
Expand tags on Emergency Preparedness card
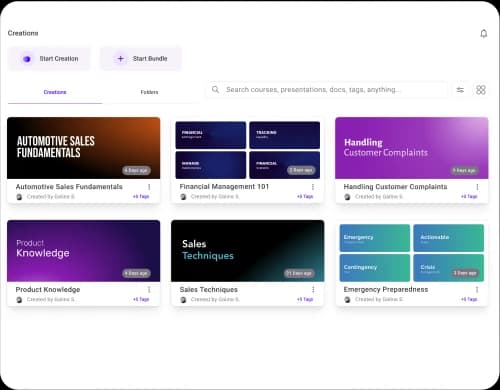pyautogui.click(x=469, y=299)
